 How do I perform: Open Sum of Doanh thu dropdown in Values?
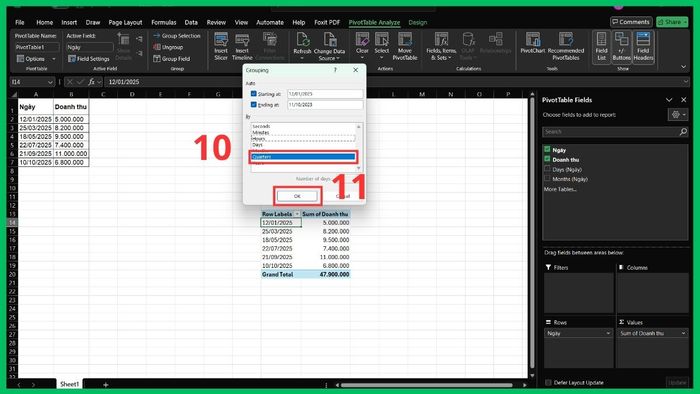[683, 333]
